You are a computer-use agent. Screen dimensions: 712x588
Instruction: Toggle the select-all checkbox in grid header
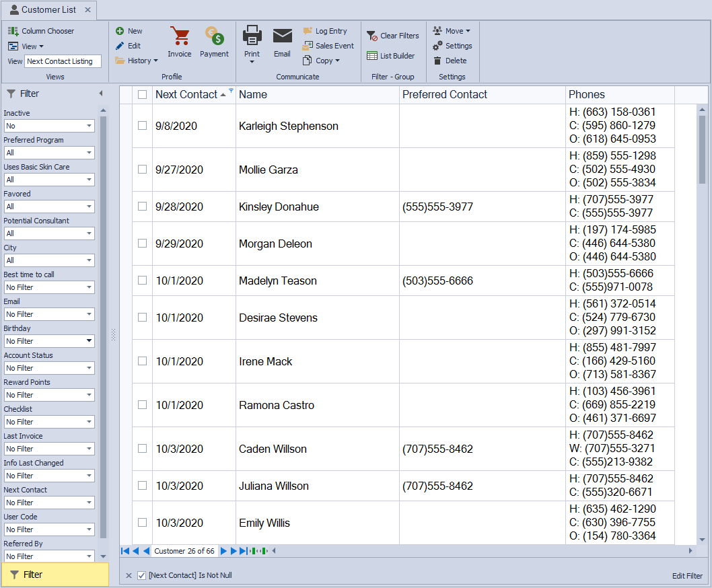tap(142, 94)
